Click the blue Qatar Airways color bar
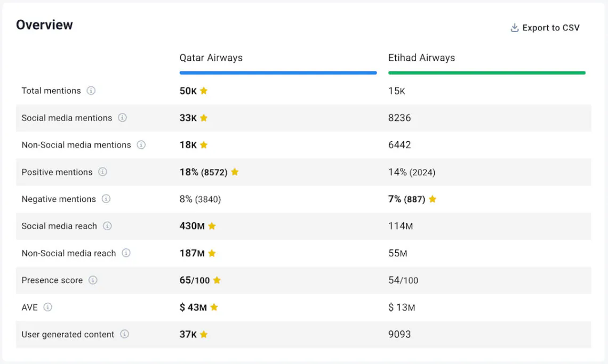 click(x=278, y=72)
